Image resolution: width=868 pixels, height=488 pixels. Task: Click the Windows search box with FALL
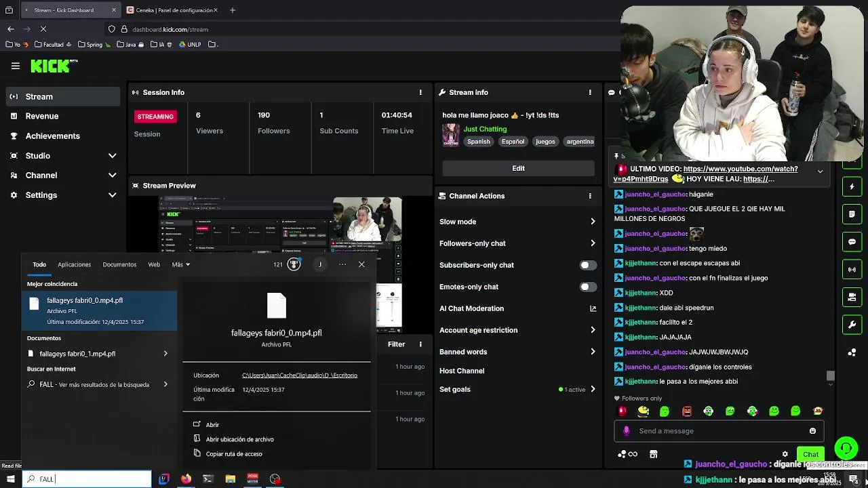[87, 479]
